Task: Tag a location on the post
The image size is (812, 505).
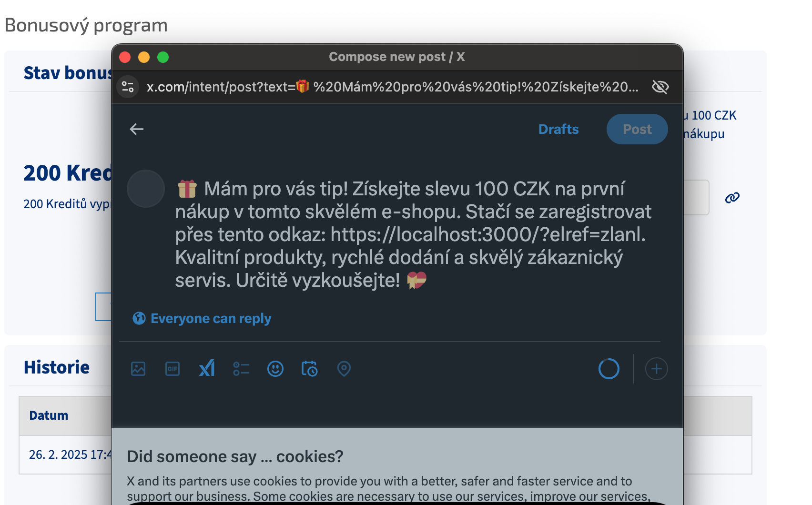Action: pyautogui.click(x=344, y=369)
